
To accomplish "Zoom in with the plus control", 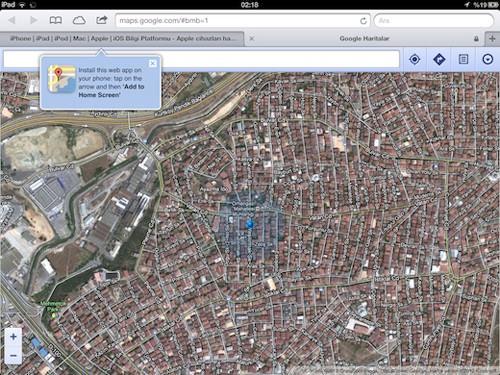I will pyautogui.click(x=13, y=337).
